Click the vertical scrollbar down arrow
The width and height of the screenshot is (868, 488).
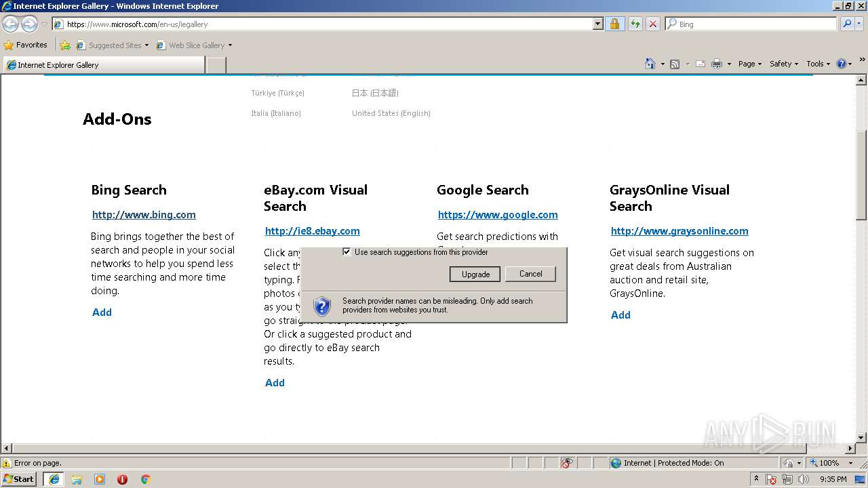coord(861,438)
